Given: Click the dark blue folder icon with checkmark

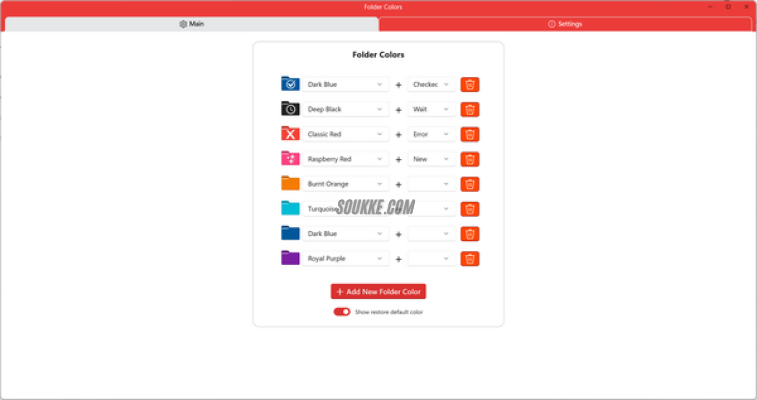Looking at the screenshot, I should 290,84.
